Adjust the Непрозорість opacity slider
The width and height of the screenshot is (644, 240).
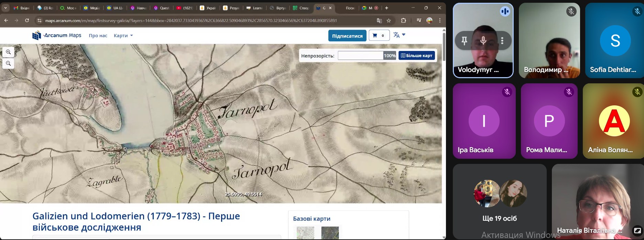[367, 55]
